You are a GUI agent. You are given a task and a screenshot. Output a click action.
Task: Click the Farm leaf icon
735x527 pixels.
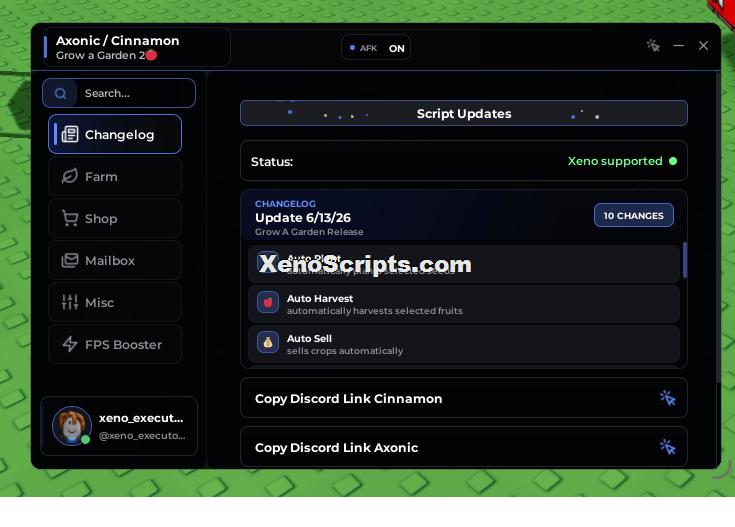pyautogui.click(x=70, y=176)
